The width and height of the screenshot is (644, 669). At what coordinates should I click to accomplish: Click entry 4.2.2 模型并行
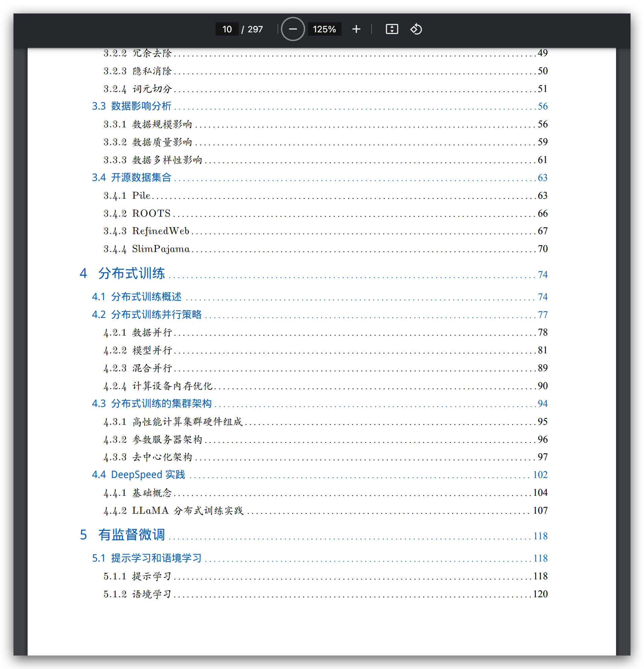(x=138, y=350)
